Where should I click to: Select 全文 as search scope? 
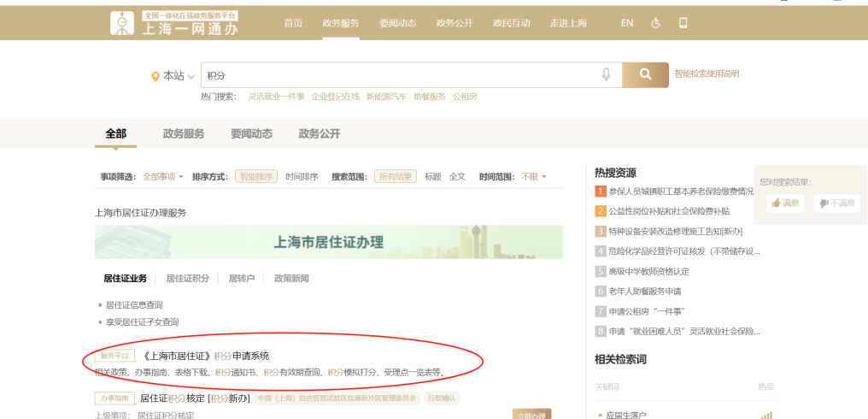pos(457,177)
